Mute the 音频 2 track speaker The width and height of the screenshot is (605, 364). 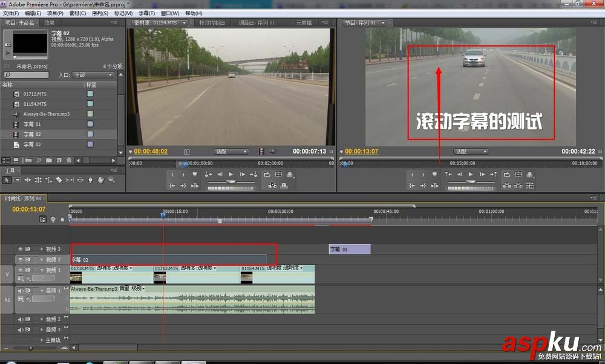coord(21,319)
